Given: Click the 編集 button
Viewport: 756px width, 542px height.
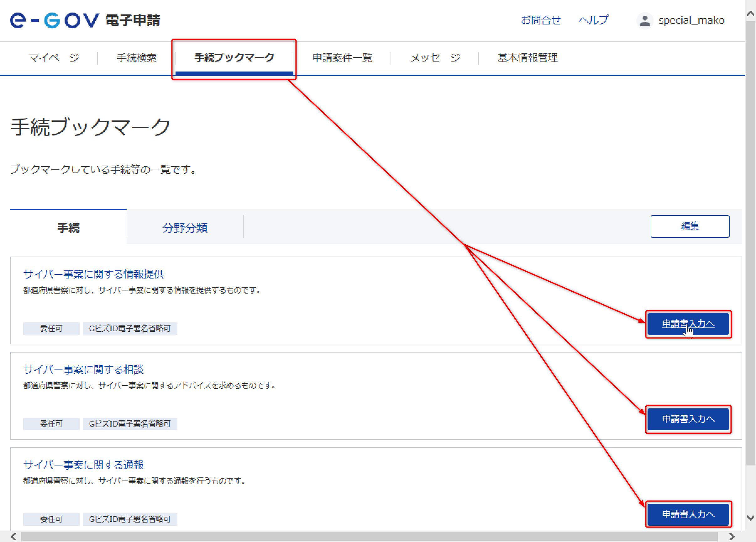Looking at the screenshot, I should coord(690,226).
